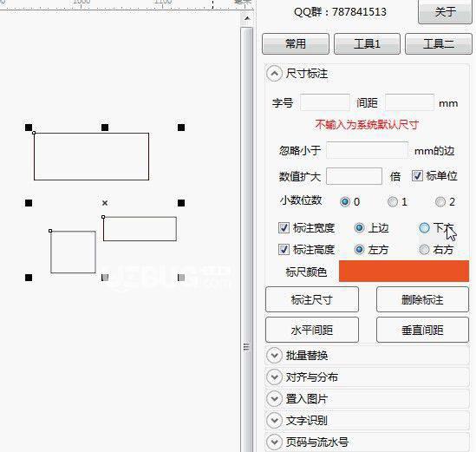Expand the 批量替换 section

[x=274, y=356]
